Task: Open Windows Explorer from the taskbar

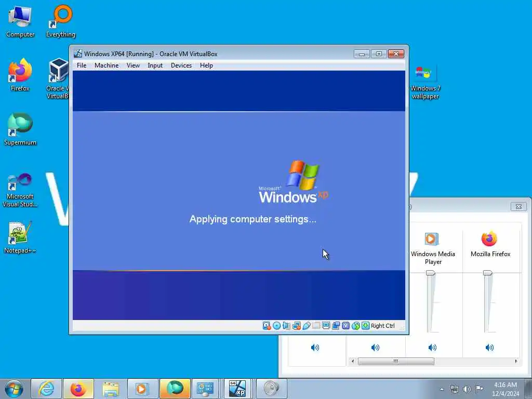Action: [111, 389]
